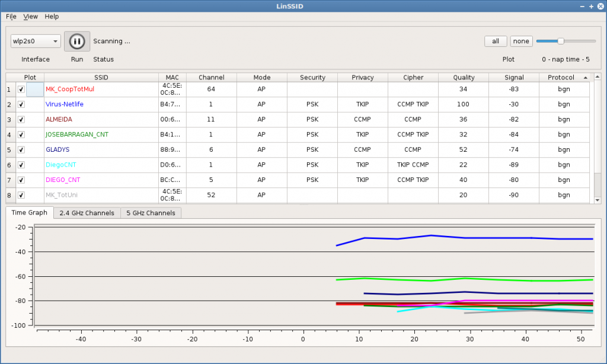Select the DIEGO_CNT SSID cell
The width and height of the screenshot is (607, 364).
[x=101, y=180]
